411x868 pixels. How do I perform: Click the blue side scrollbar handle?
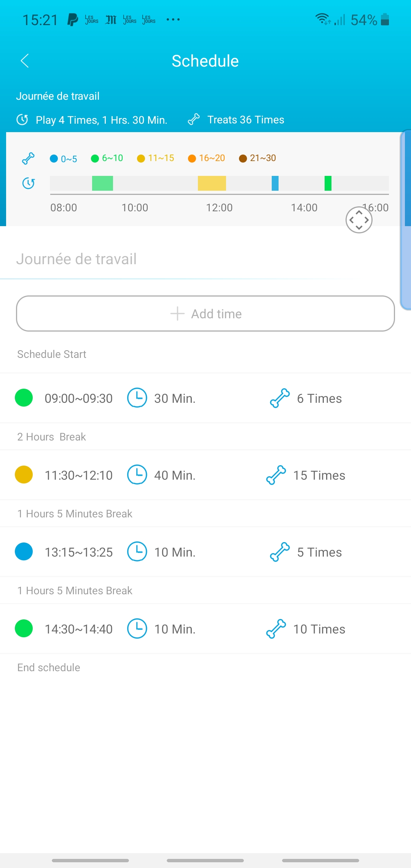pos(406,220)
